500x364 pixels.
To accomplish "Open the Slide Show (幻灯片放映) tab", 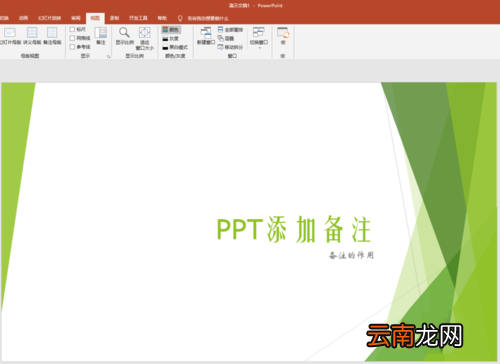I will 50,18.
